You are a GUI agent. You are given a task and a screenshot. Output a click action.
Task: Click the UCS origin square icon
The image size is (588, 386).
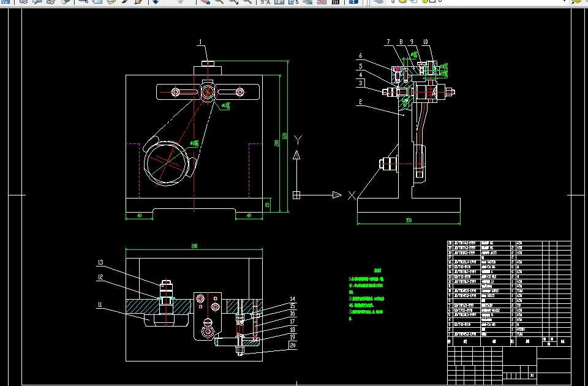pos(296,195)
